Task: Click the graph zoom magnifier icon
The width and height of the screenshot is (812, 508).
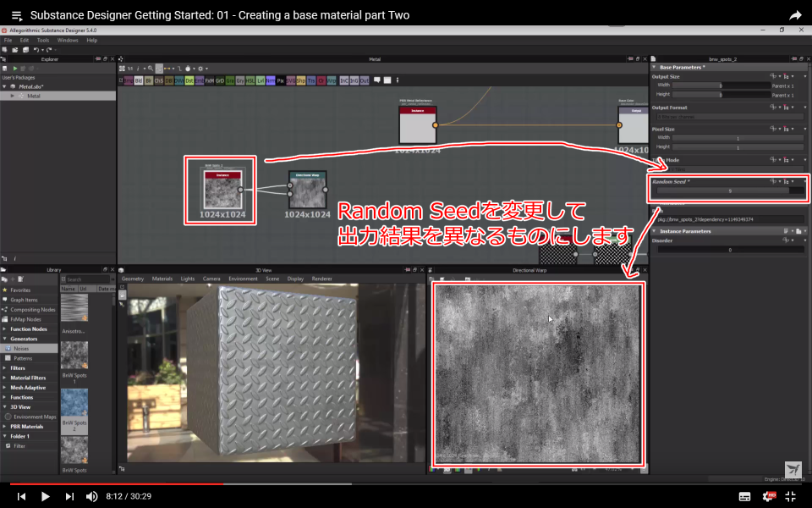Action: pos(151,69)
